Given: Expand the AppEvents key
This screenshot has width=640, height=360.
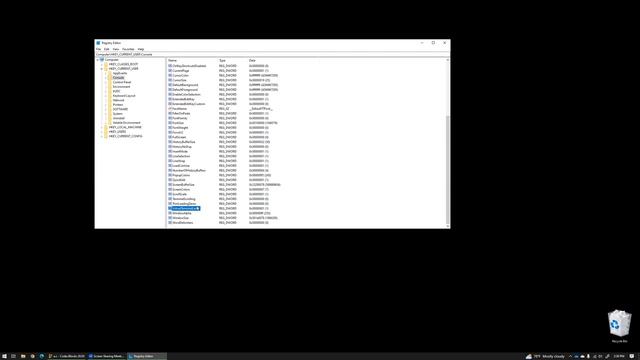Looking at the screenshot, I should 106,73.
